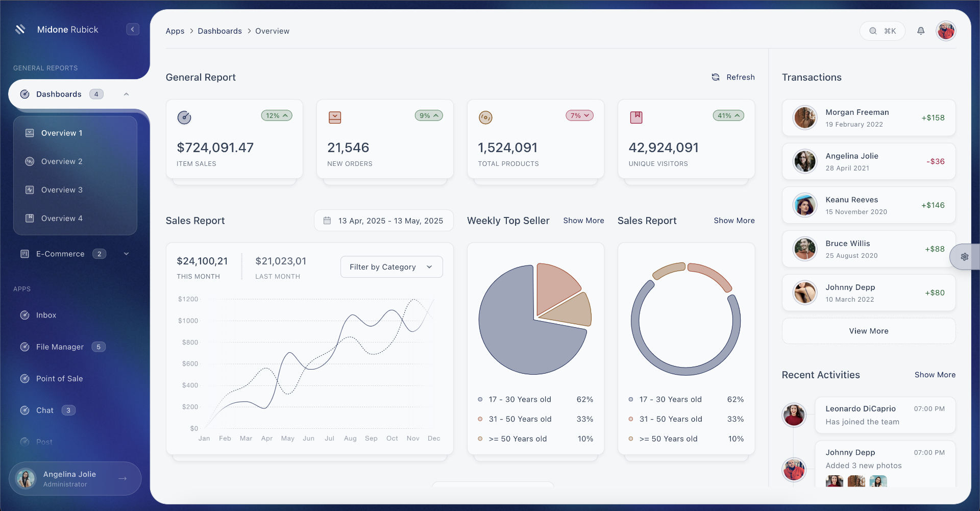Open the Filter by Category dropdown
Screen dimensions: 980x511
[x=391, y=266]
